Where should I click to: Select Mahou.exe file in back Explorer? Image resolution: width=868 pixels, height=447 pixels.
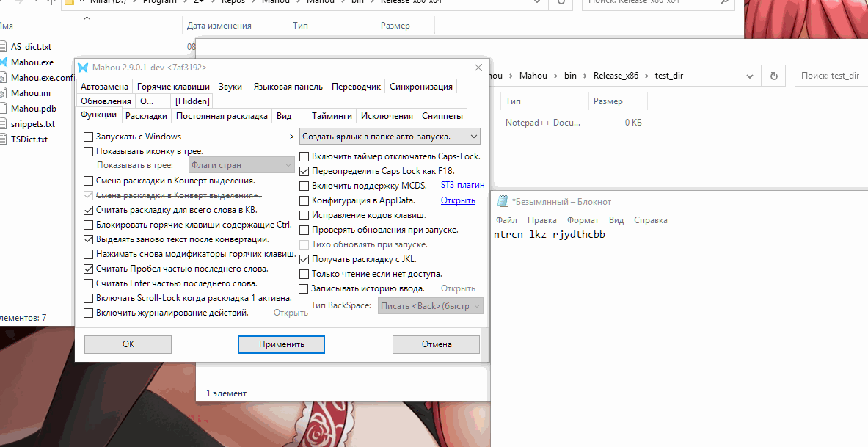[x=32, y=62]
